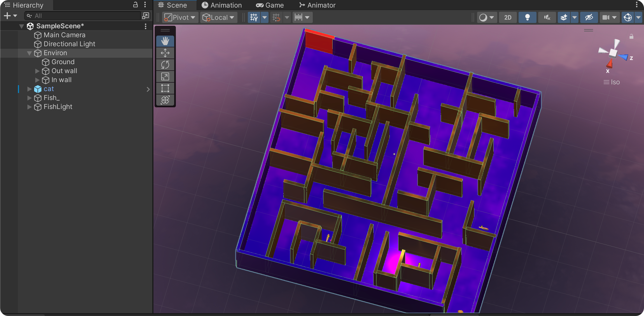Screen dimensions: 644x316
Task: Toggle scene lighting bulb button
Action: click(527, 17)
